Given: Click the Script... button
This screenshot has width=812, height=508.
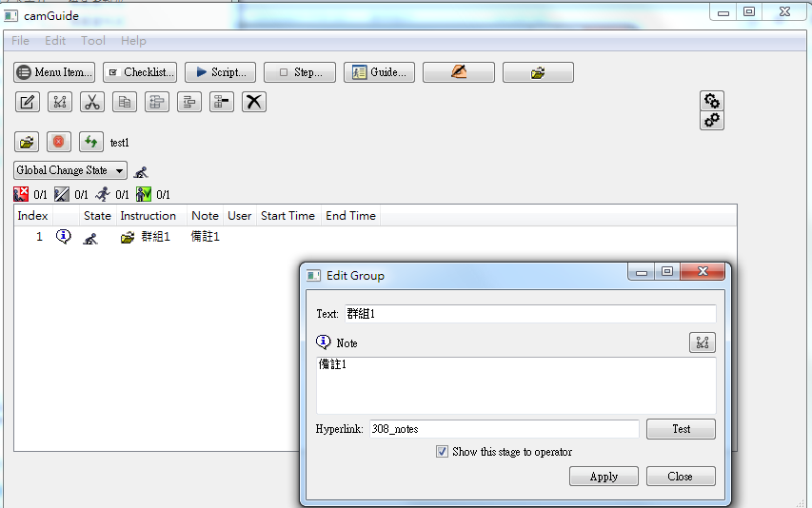Looking at the screenshot, I should pyautogui.click(x=220, y=72).
